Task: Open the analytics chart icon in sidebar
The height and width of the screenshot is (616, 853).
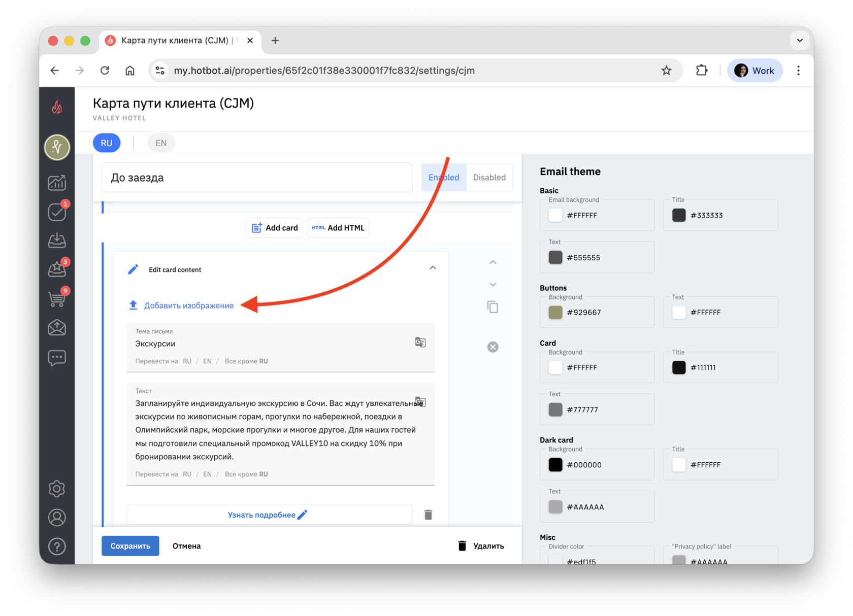Action: click(57, 183)
